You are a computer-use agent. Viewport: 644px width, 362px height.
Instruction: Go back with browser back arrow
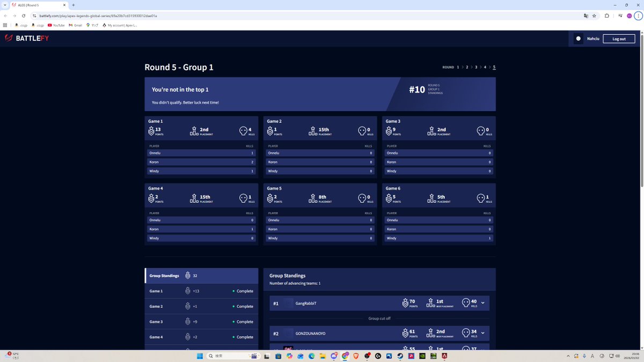pyautogui.click(x=5, y=16)
